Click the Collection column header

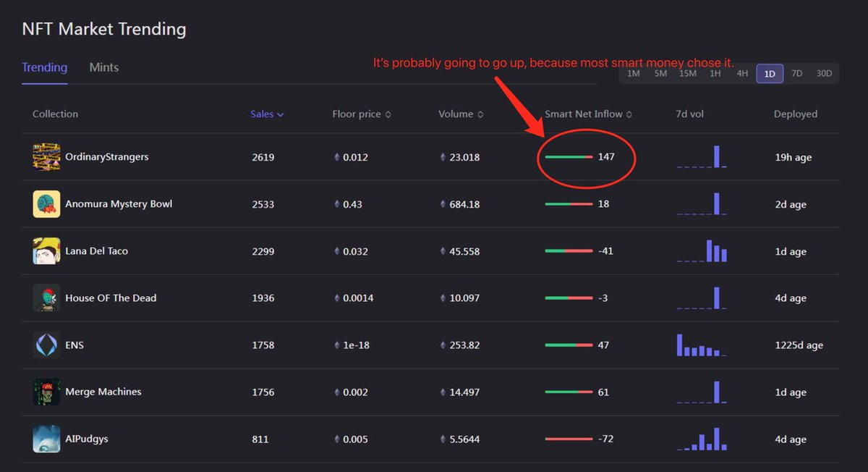tap(55, 114)
